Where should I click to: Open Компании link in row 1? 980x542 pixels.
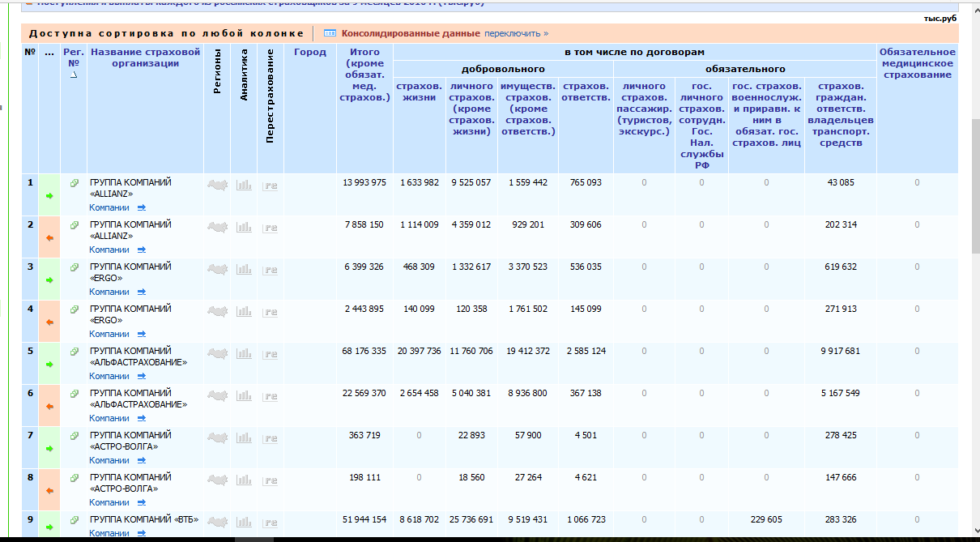(x=109, y=207)
